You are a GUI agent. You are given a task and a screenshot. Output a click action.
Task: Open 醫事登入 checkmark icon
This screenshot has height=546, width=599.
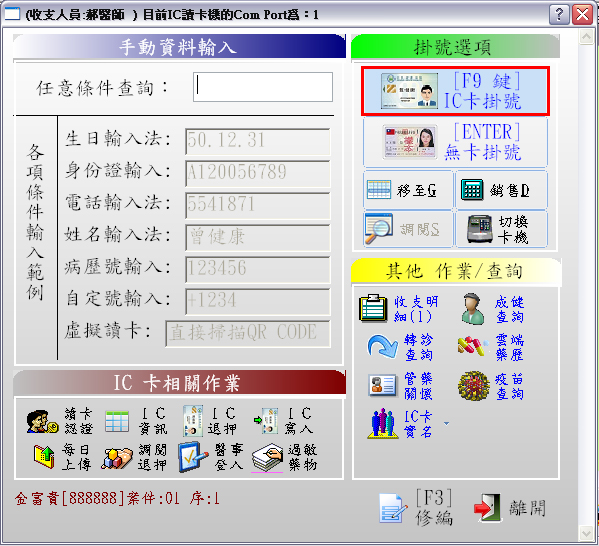pos(193,457)
